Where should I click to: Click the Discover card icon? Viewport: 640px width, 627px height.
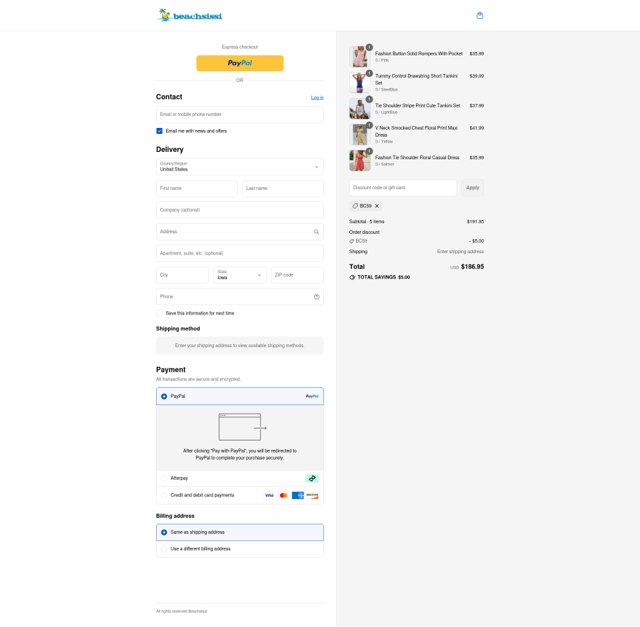tap(312, 495)
